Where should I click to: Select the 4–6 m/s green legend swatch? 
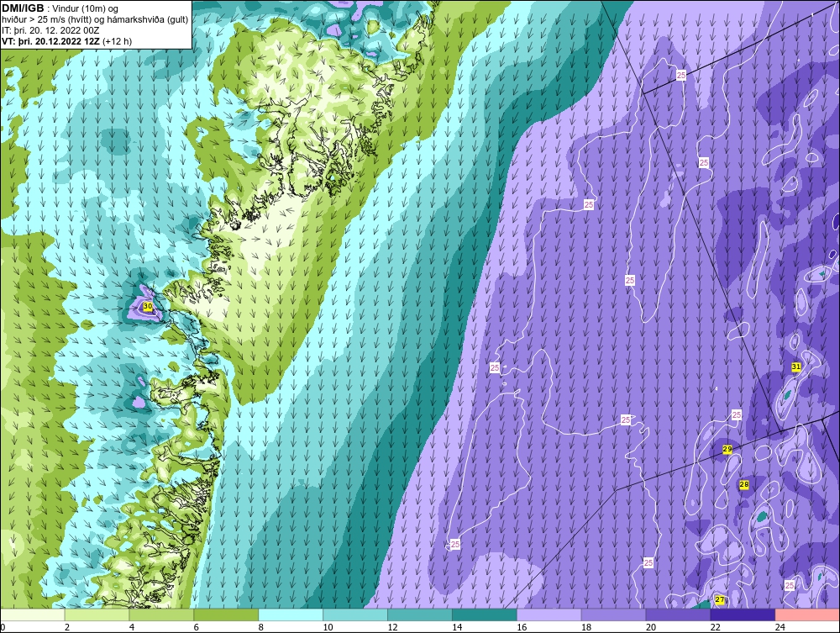click(x=161, y=615)
